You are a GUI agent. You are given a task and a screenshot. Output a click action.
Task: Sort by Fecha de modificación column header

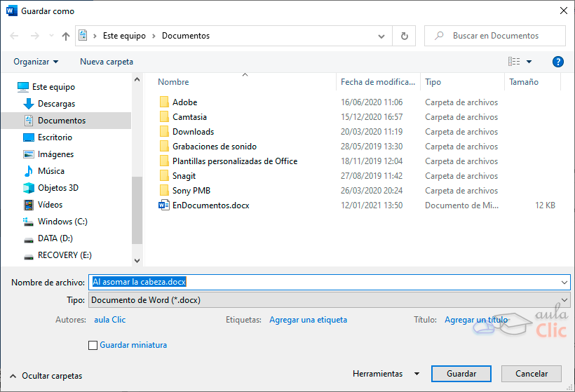tap(378, 82)
